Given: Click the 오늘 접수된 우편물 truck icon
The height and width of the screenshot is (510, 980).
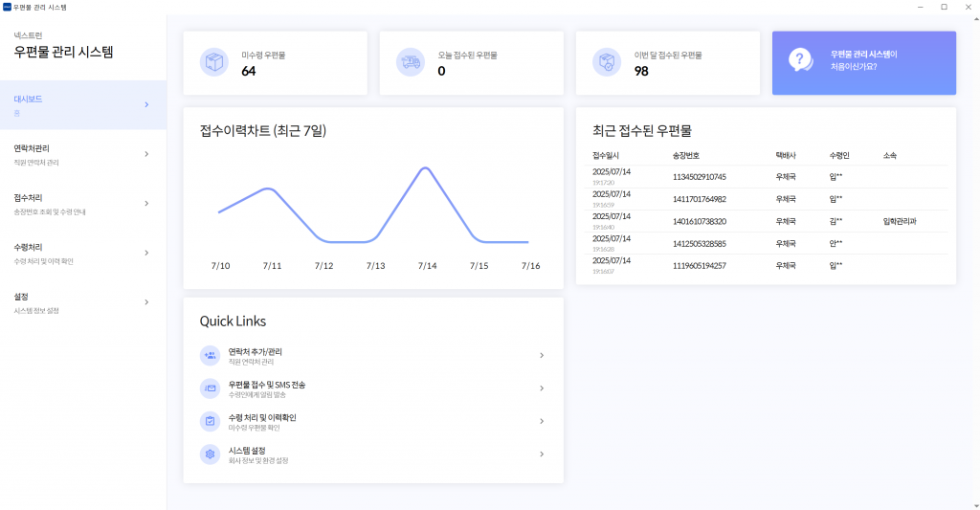Looking at the screenshot, I should [x=411, y=62].
